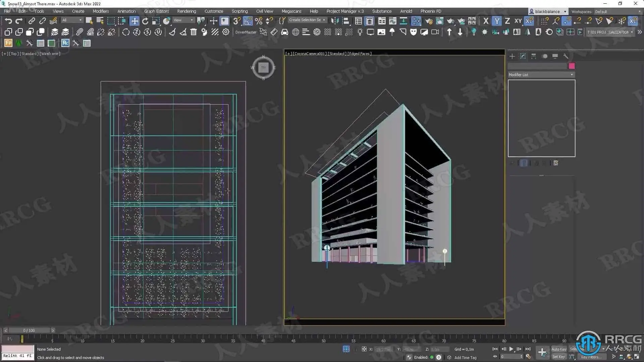Open the CoronaCamera001 viewport label menu

[309, 54]
